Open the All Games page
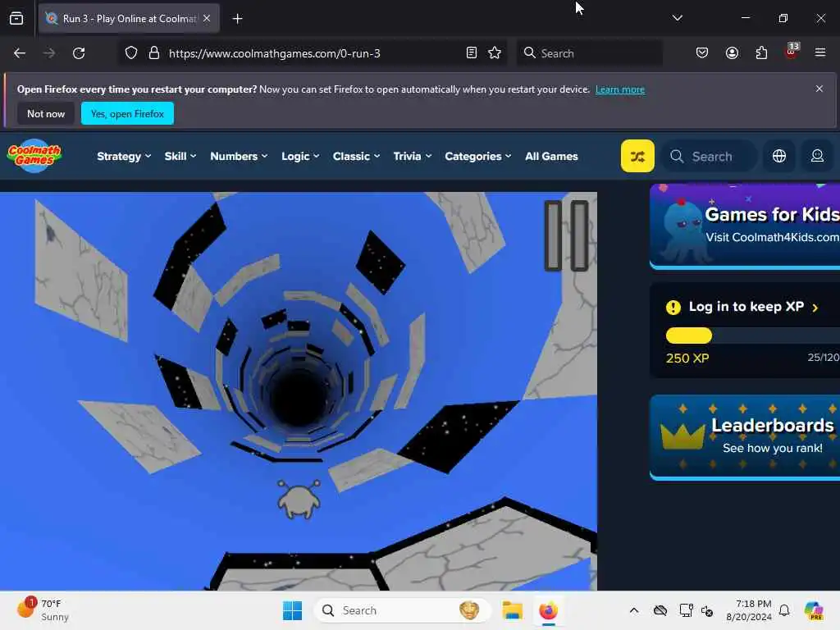 (x=551, y=157)
